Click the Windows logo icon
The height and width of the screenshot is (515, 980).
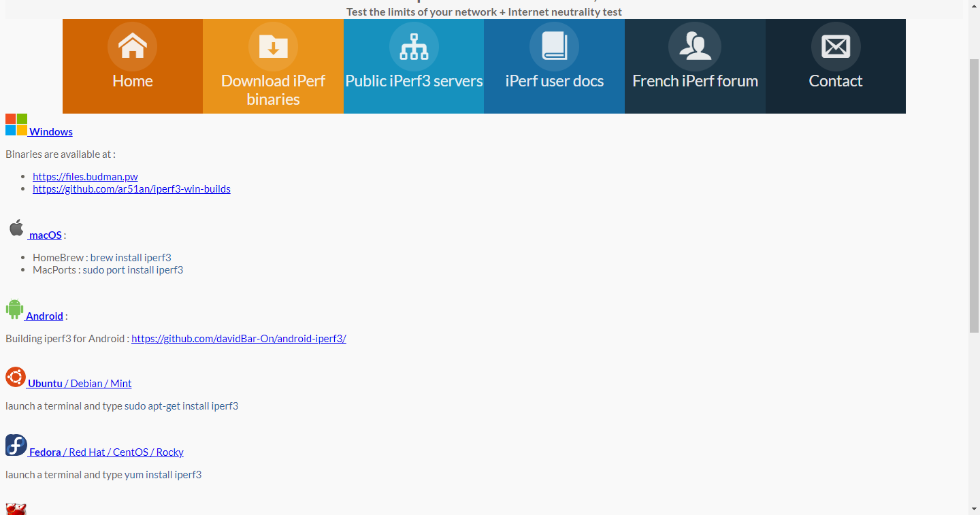tap(16, 124)
